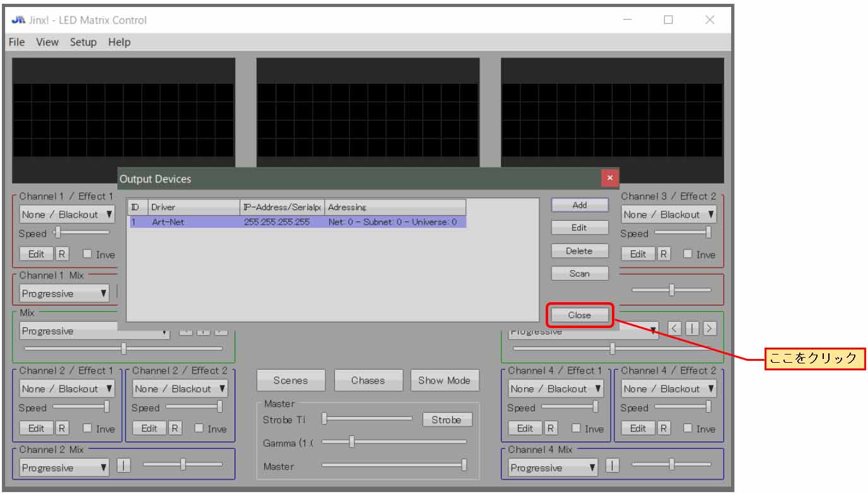Click the Master brightness slider
Image resolution: width=868 pixels, height=494 pixels.
point(394,466)
